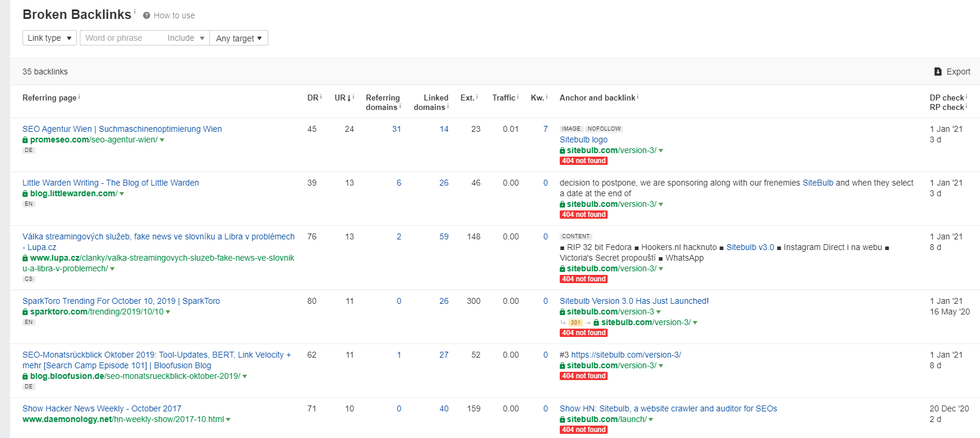Expand sitebulb.com/launch/ backlink options caret
Screen dimensions: 980x438
[x=651, y=420]
